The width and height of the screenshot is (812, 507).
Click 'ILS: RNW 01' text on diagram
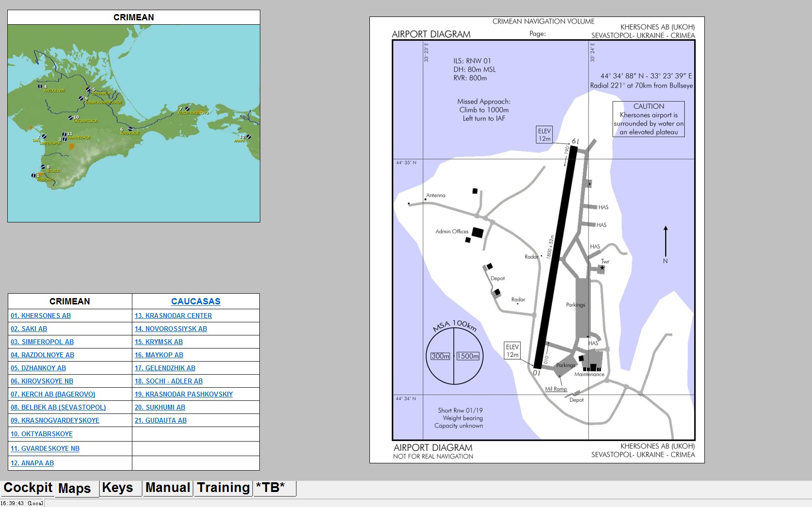pyautogui.click(x=472, y=61)
